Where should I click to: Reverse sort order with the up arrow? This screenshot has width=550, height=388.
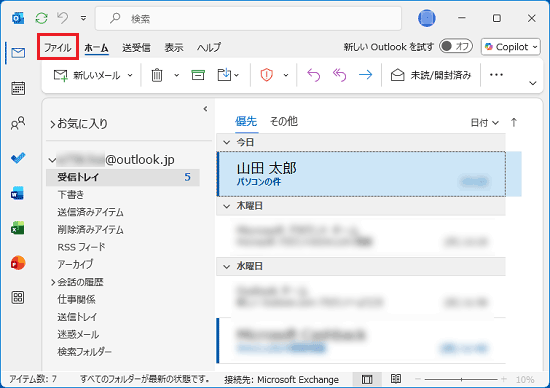tap(514, 122)
